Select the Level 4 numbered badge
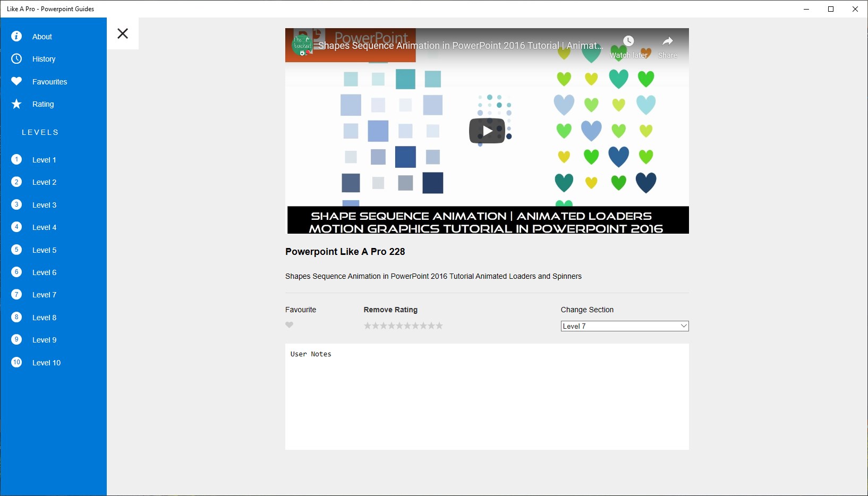 pos(16,227)
